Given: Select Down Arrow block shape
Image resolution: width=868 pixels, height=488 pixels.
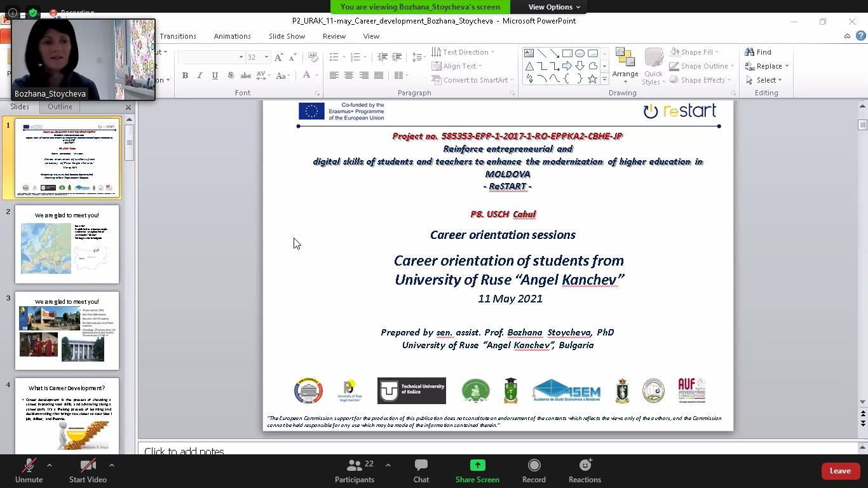Looking at the screenshot, I should pos(580,66).
